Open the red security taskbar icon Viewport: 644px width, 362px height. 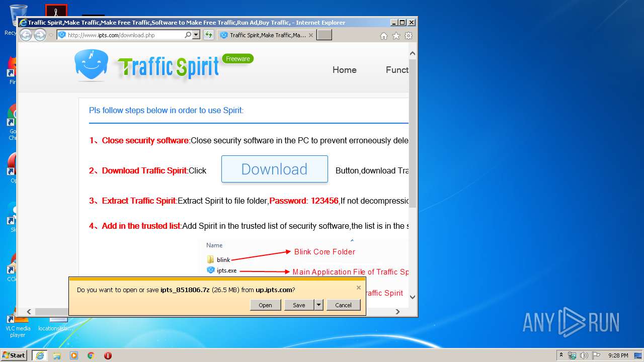(108, 355)
